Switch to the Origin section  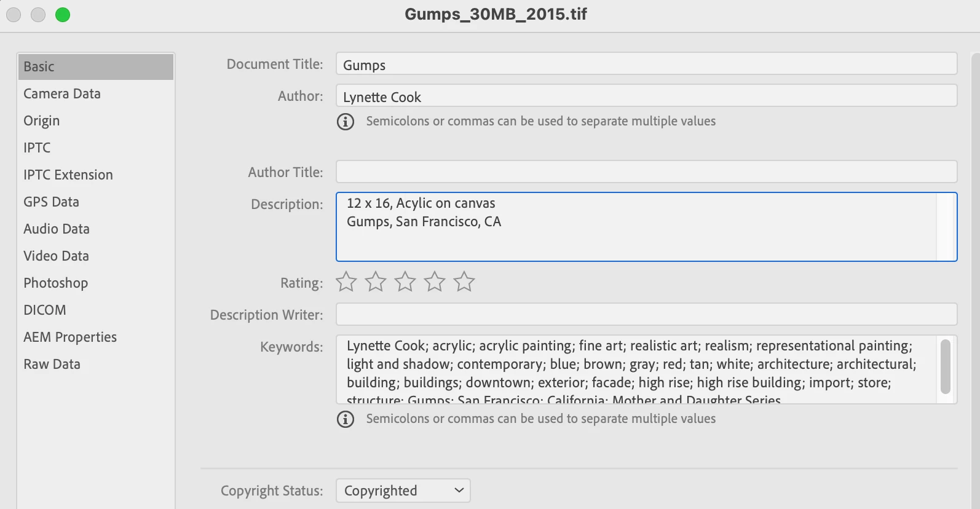click(96, 120)
